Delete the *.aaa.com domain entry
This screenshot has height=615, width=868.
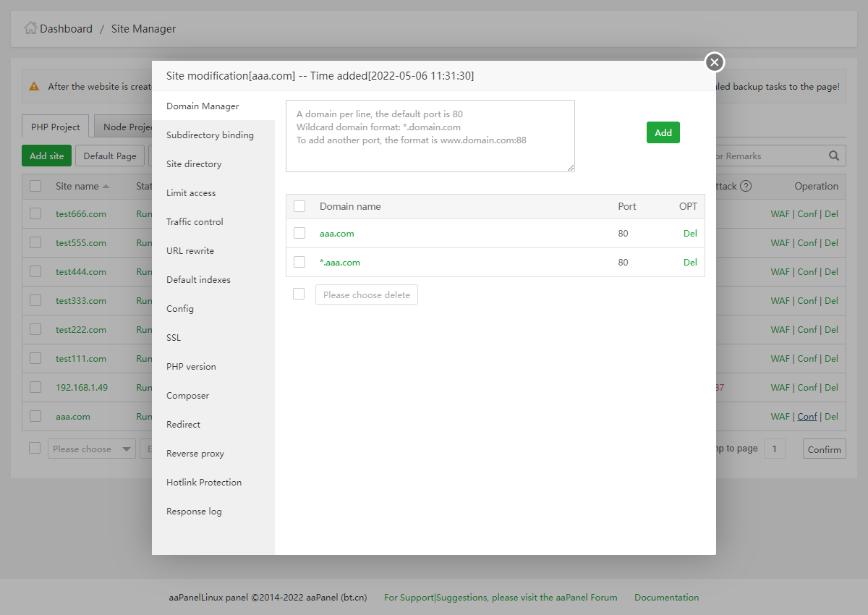coord(690,262)
